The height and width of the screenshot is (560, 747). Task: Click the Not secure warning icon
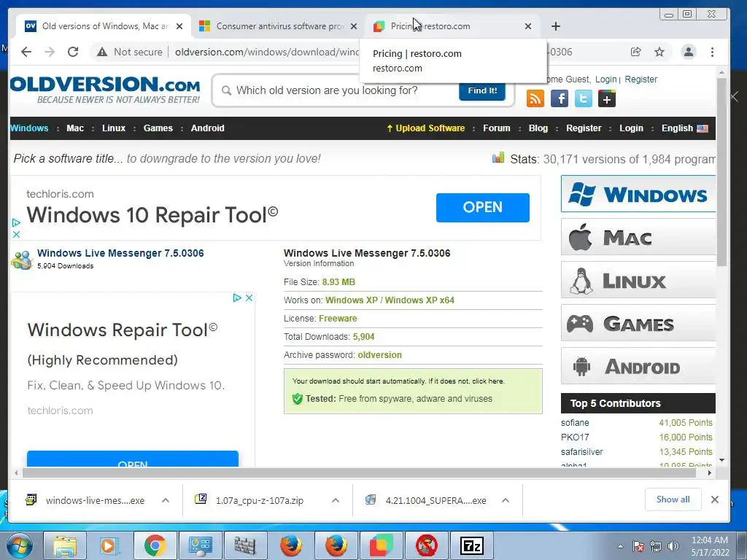[102, 52]
